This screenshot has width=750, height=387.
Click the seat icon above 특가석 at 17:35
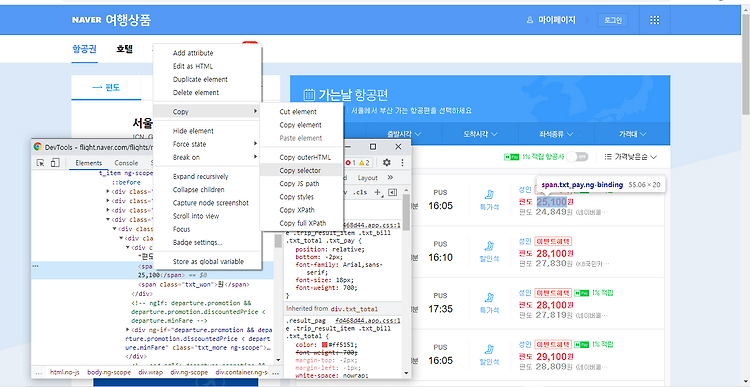pyautogui.click(x=489, y=298)
